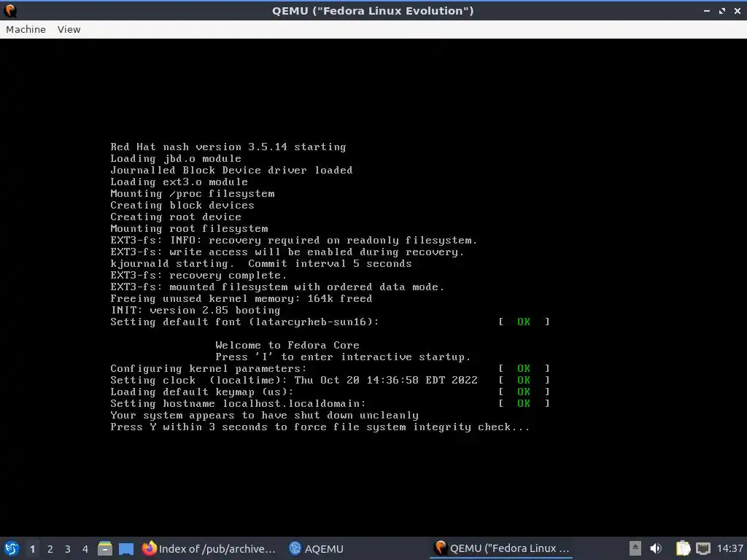Switch to workspace 2
This screenshot has width=747, height=560.
[x=50, y=549]
